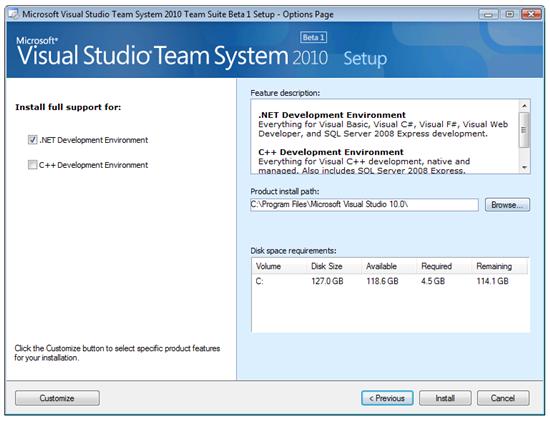Screen dimensions: 550x421
Task: Click the Available column header
Action: [x=389, y=266]
